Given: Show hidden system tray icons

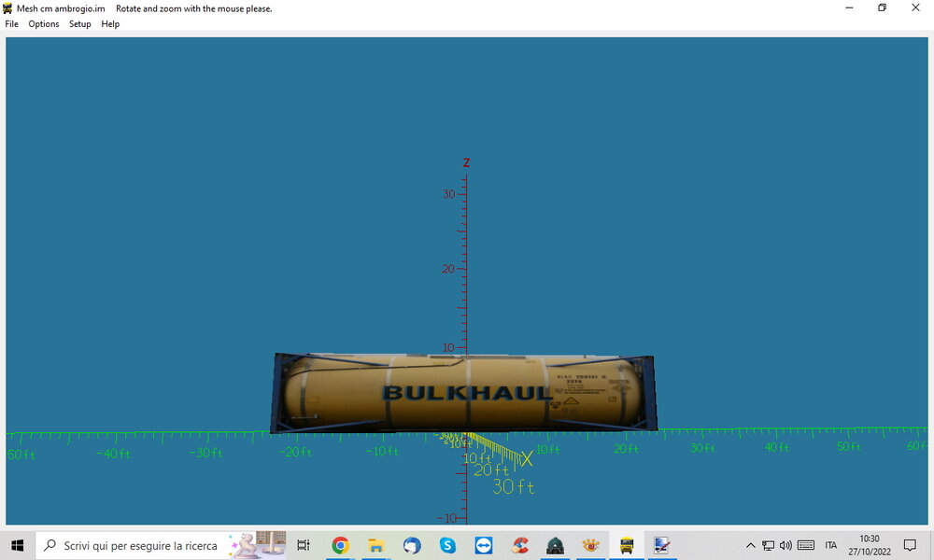Looking at the screenshot, I should (x=751, y=545).
